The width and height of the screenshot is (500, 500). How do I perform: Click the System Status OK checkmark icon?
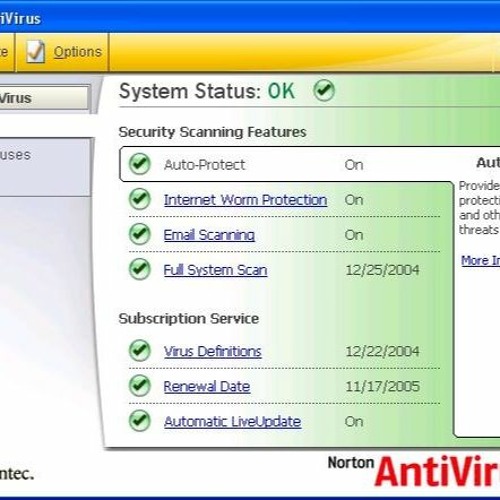324,90
